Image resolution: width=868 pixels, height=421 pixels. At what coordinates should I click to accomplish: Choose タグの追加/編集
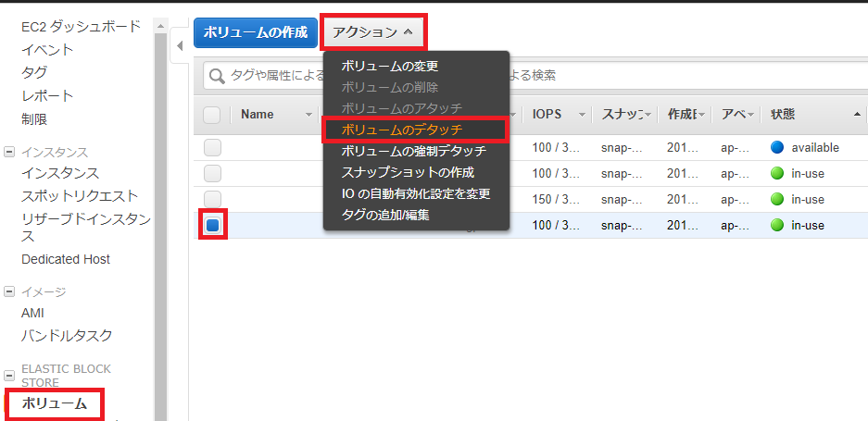pos(385,215)
